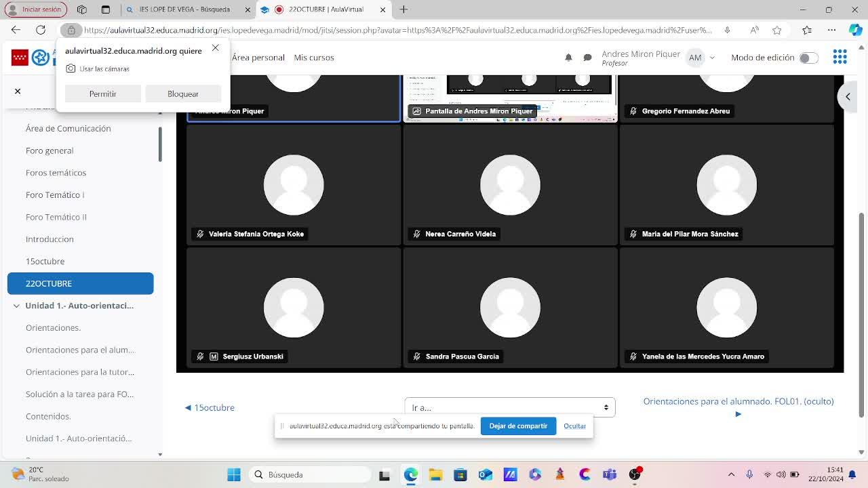Open Outlook from the taskbar
Screen dimensions: 868x488
[486, 474]
